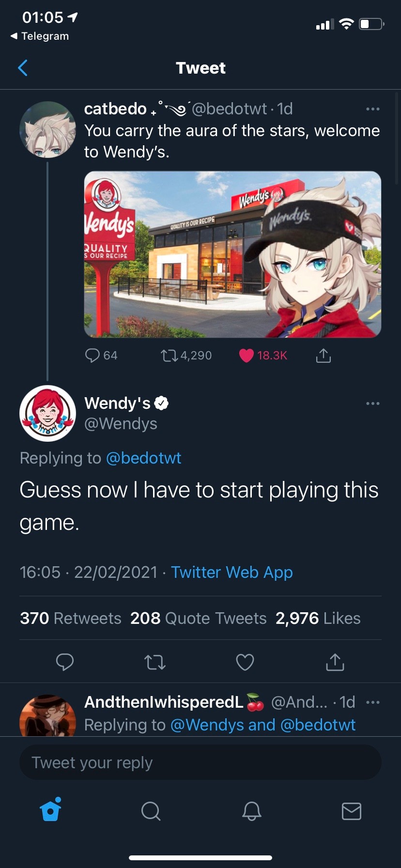The height and width of the screenshot is (868, 401).
Task: Share catbedo's tweet via share icon
Action: [x=323, y=356]
